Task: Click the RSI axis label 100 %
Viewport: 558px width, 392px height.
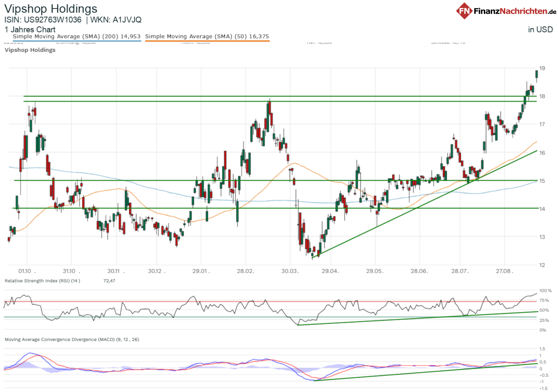Action: click(545, 291)
